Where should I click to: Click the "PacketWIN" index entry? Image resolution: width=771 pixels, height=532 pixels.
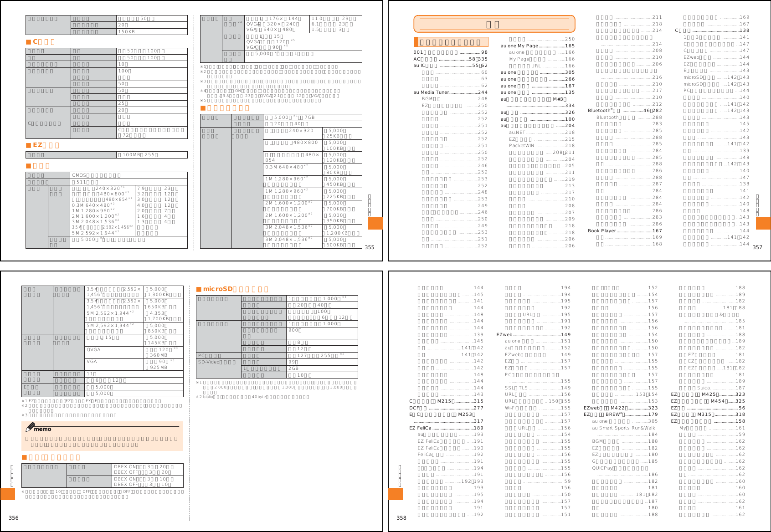pos(542,146)
